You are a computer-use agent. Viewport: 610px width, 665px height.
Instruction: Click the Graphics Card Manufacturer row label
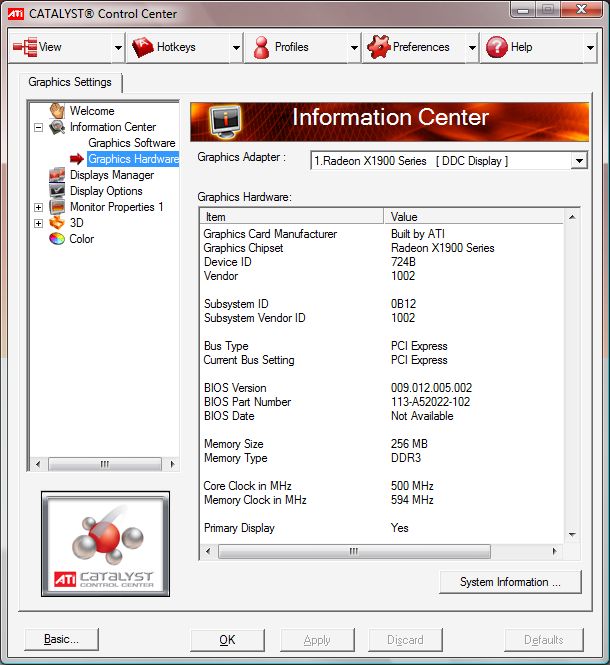coord(270,234)
